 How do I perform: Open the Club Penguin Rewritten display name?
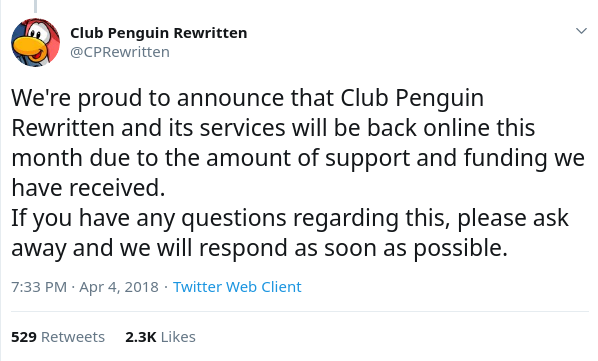(159, 33)
